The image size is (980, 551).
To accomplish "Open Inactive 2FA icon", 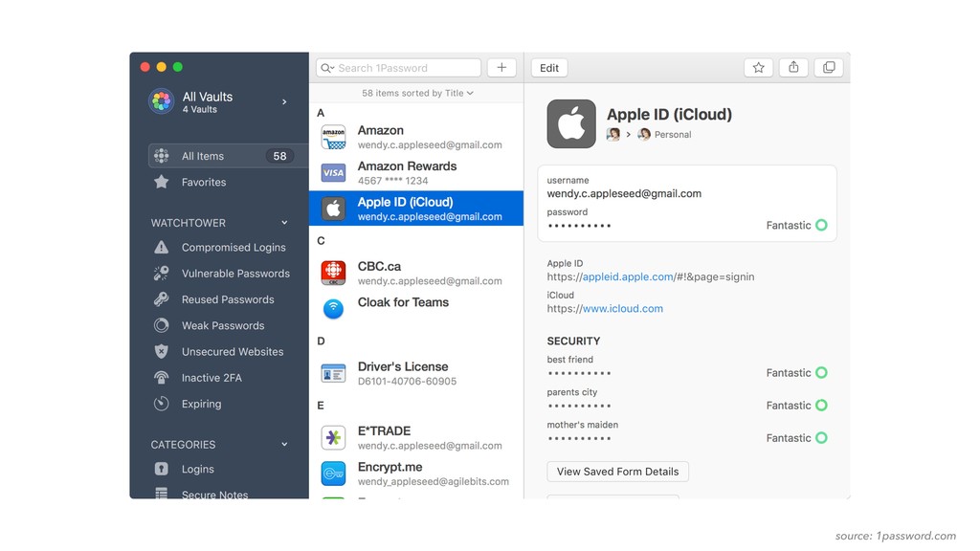I will tap(161, 378).
